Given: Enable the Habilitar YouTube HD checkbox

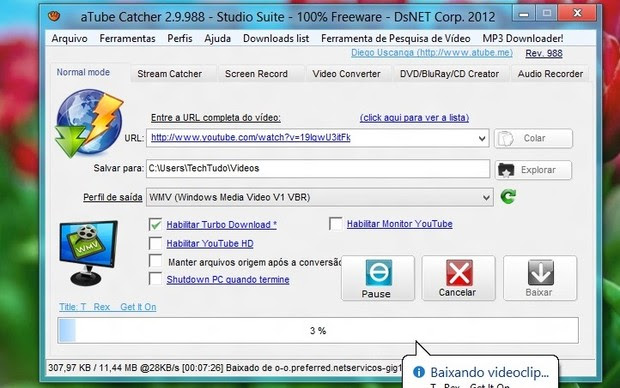Looking at the screenshot, I should [155, 243].
